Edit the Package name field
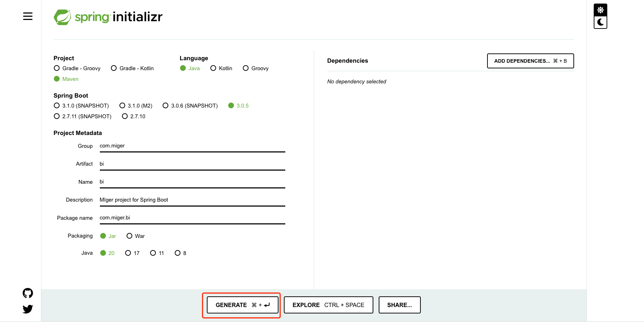The height and width of the screenshot is (322, 644). click(193, 218)
